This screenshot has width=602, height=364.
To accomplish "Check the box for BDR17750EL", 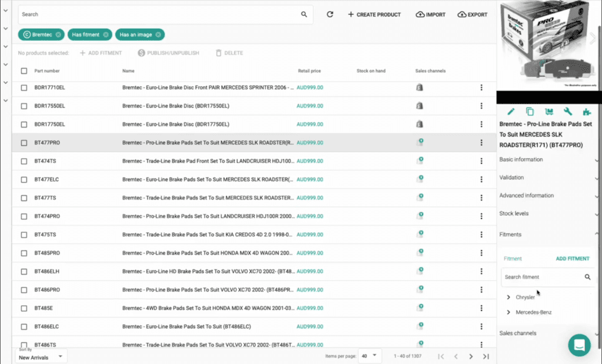I will point(24,125).
